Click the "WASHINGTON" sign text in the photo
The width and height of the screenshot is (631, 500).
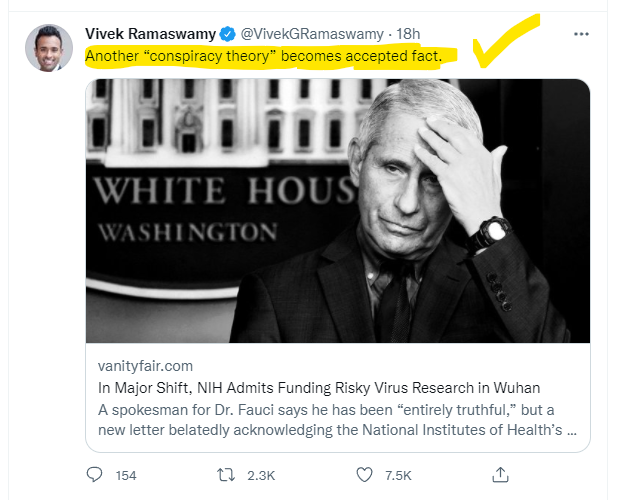coord(188,232)
